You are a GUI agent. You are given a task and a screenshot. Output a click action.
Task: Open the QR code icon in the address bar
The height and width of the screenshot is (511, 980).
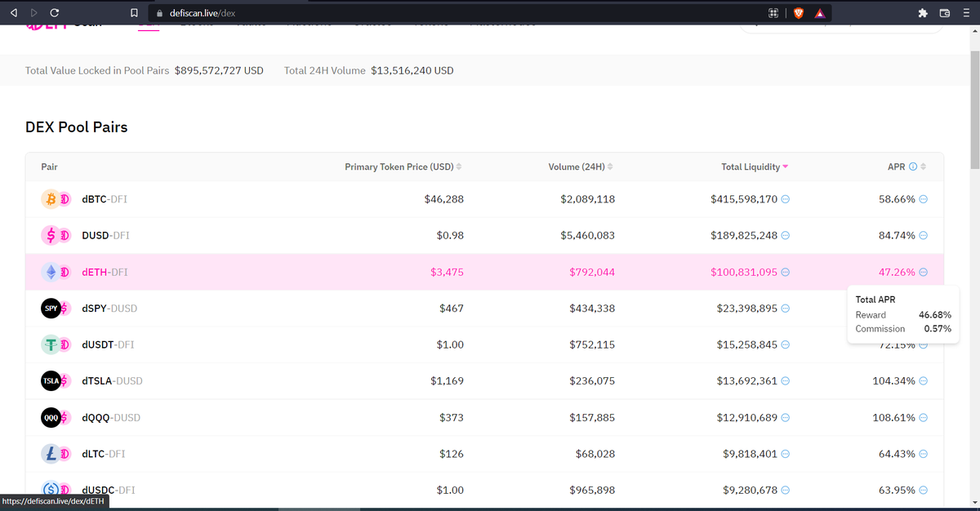773,14
